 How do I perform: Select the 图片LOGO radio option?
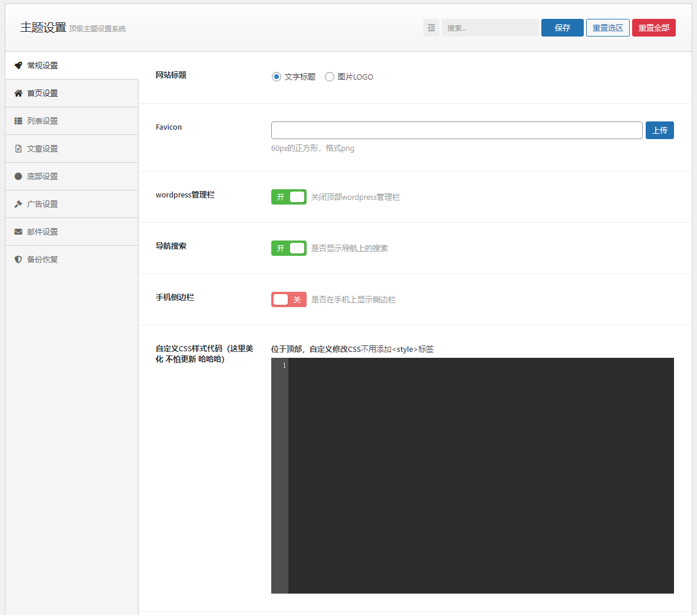tap(330, 77)
